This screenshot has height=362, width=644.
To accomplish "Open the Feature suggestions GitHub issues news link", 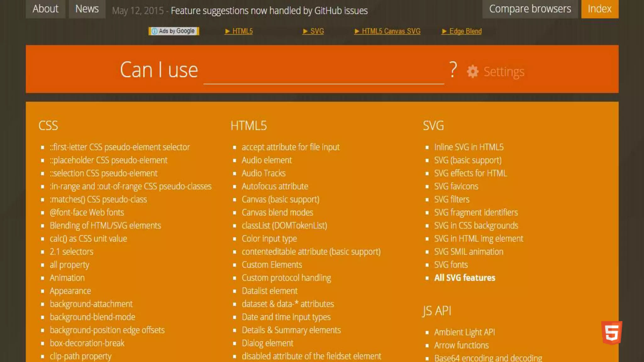I will (x=269, y=11).
